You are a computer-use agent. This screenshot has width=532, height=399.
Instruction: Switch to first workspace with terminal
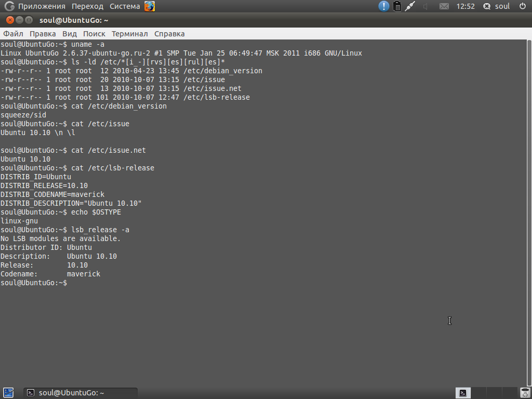[463, 393]
